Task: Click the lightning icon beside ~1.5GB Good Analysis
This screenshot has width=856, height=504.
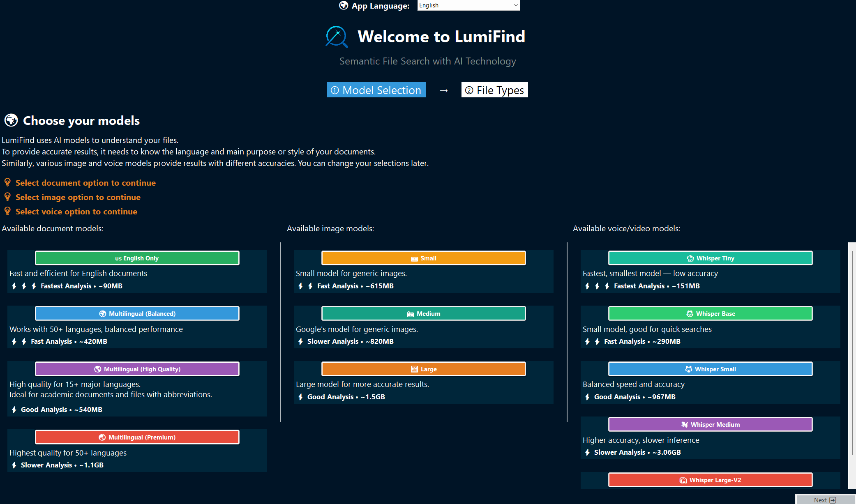Action: pyautogui.click(x=300, y=397)
